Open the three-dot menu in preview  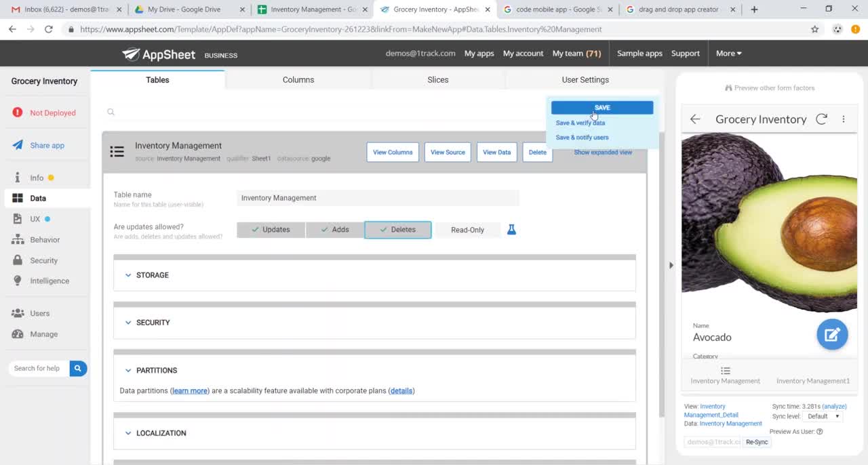coord(844,119)
